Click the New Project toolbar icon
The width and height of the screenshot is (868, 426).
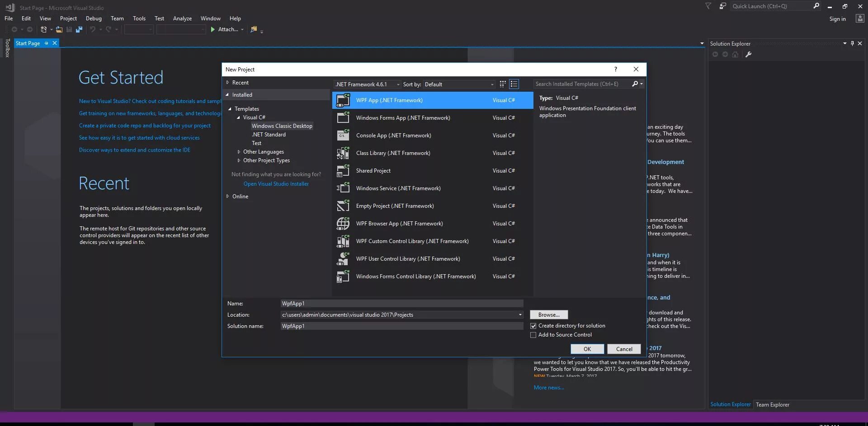(x=43, y=29)
